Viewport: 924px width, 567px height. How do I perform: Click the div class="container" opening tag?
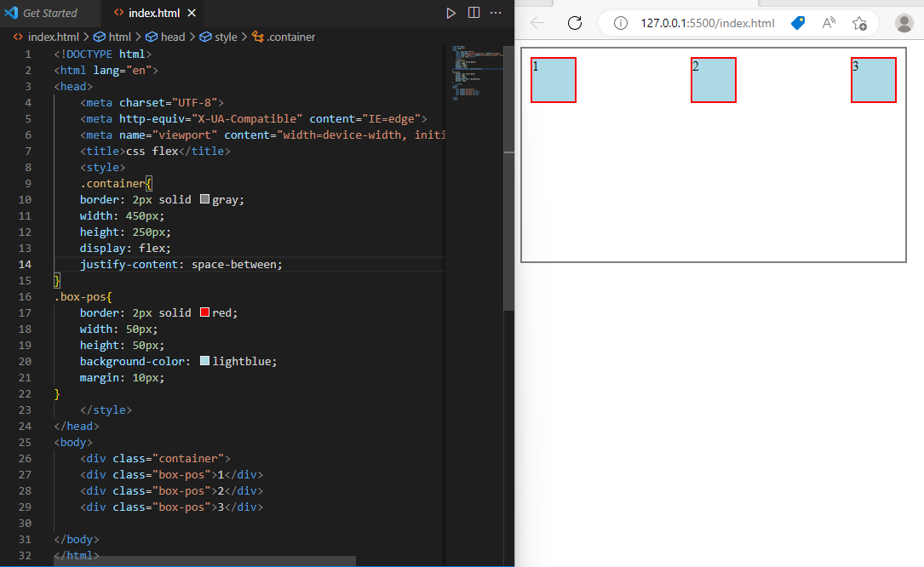pyautogui.click(x=155, y=459)
